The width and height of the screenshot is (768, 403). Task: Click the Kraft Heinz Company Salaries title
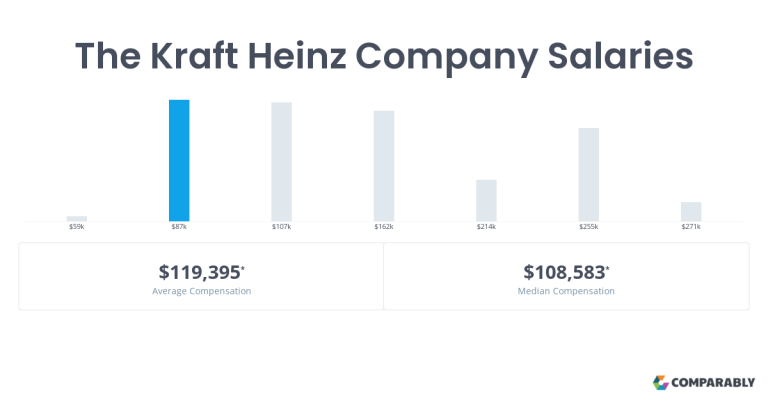(384, 56)
